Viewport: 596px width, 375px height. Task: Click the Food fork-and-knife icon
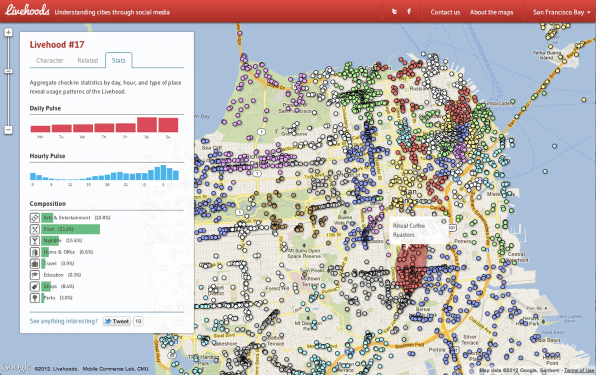[x=35, y=229]
